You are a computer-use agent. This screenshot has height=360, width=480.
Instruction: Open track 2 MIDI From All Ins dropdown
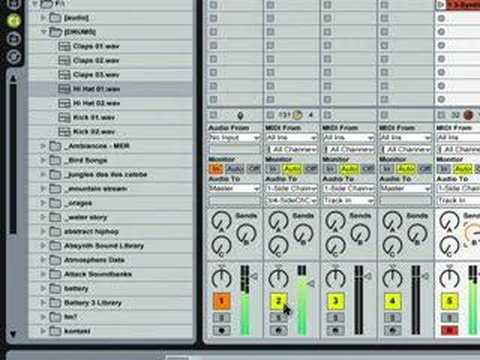[x=291, y=137]
